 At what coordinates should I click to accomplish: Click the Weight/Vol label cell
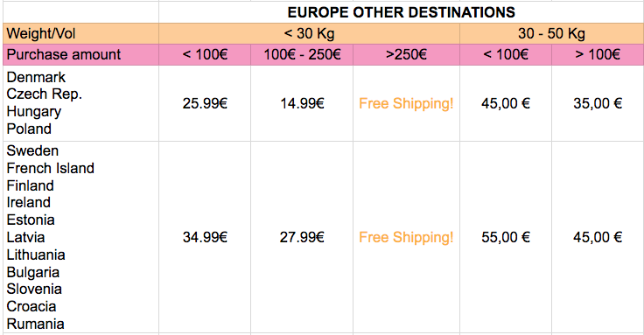point(80,33)
